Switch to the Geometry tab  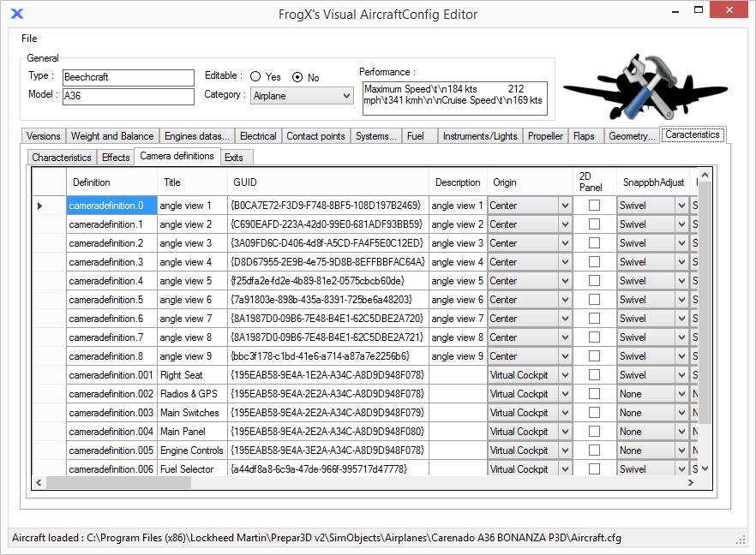[x=632, y=136]
